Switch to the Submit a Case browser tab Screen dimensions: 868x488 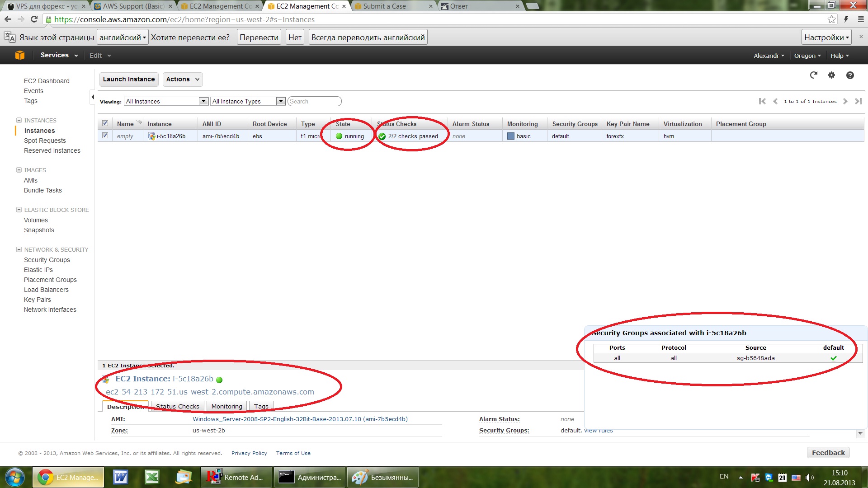[392, 6]
